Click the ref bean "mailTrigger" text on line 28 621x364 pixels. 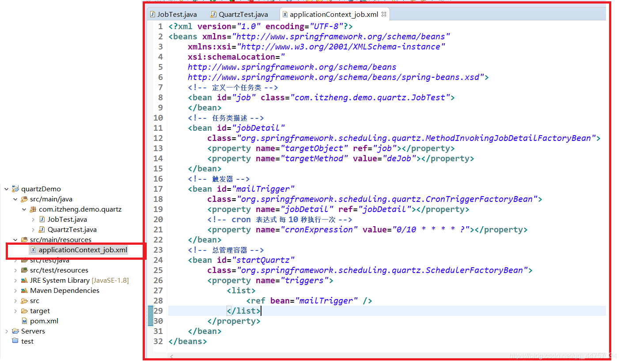click(326, 301)
